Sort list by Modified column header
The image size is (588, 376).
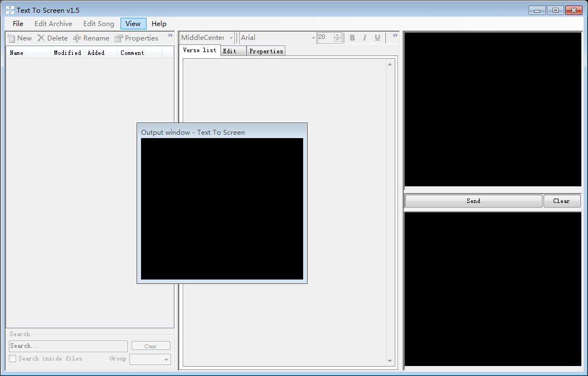point(68,53)
